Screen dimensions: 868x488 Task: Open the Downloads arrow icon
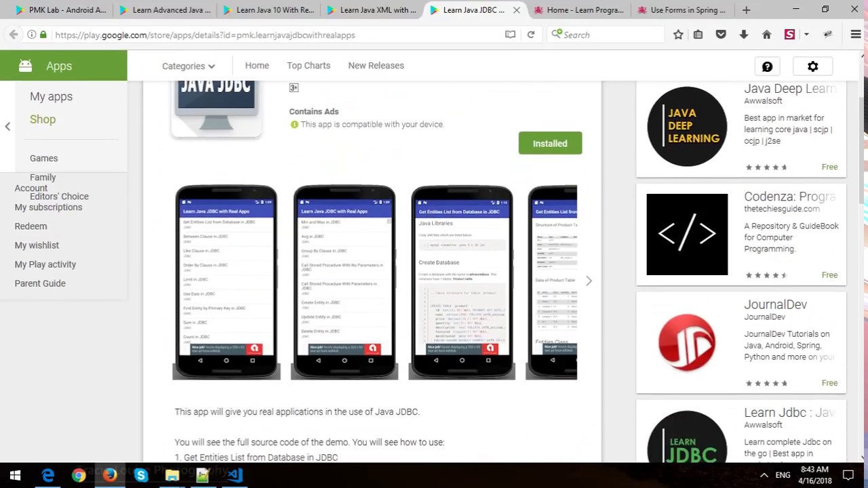pos(744,35)
